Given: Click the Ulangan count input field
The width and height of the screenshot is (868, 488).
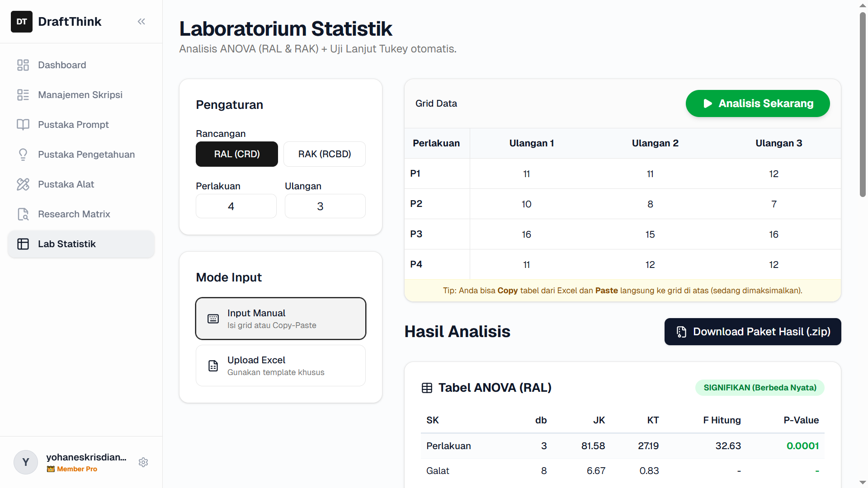Looking at the screenshot, I should coord(325,206).
